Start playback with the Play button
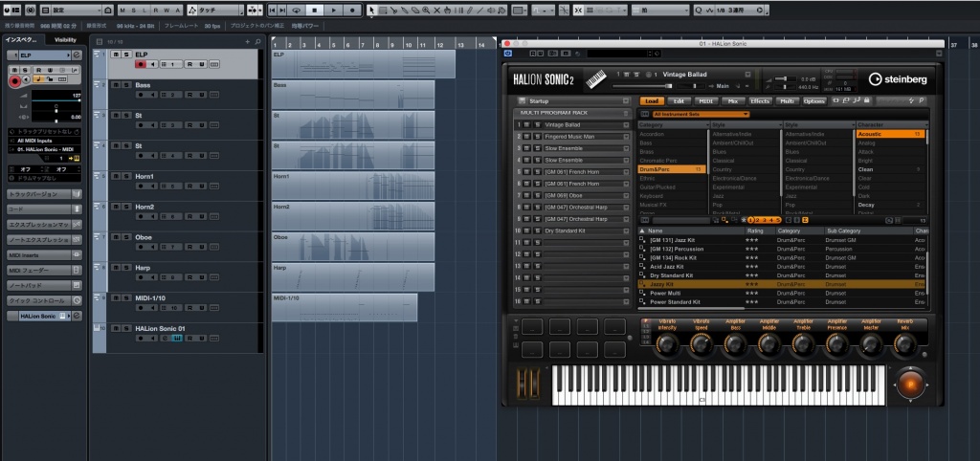 pos(334,10)
